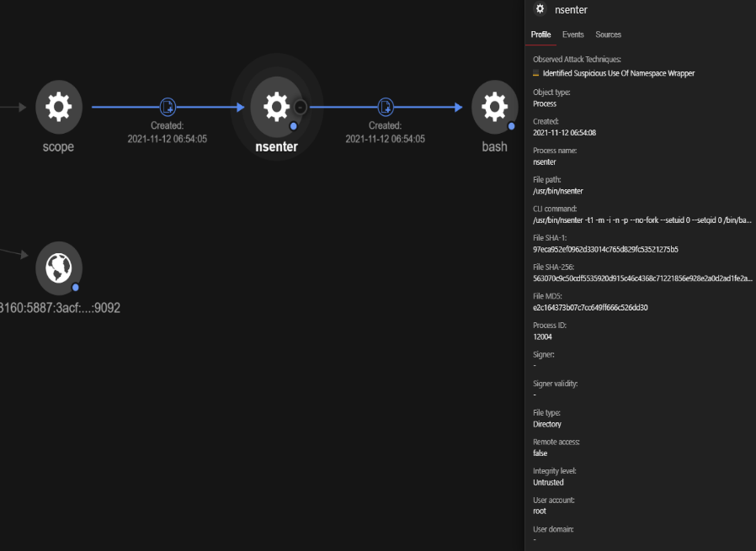
Task: Click blue indicator dot on bash node
Action: [512, 126]
